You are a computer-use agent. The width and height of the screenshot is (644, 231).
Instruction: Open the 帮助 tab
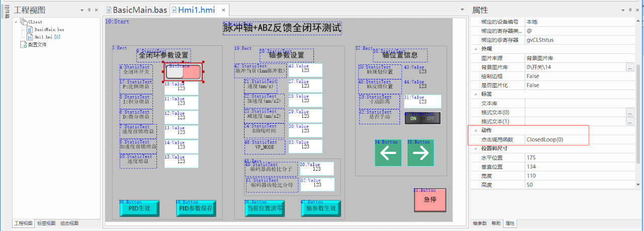(x=496, y=223)
